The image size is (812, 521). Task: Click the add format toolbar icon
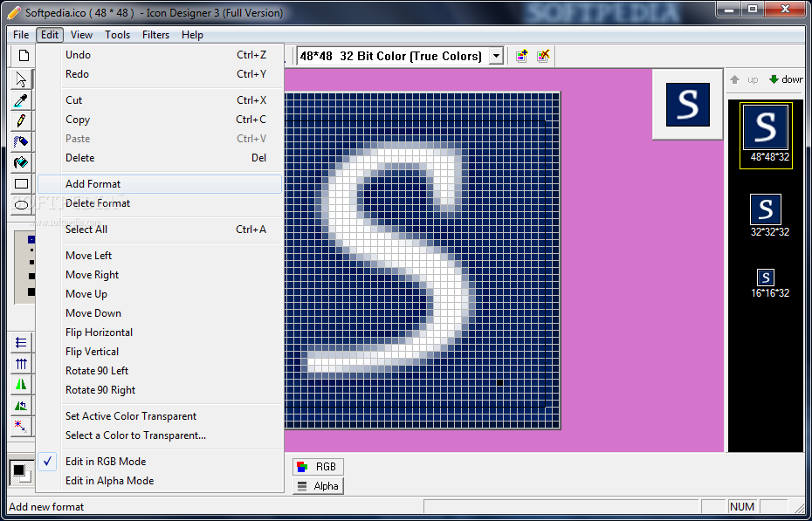point(521,56)
